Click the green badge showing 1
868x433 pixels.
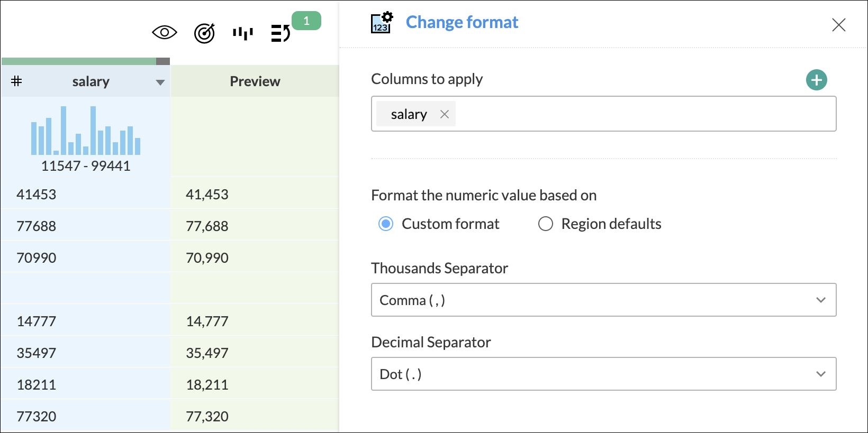[x=306, y=21]
